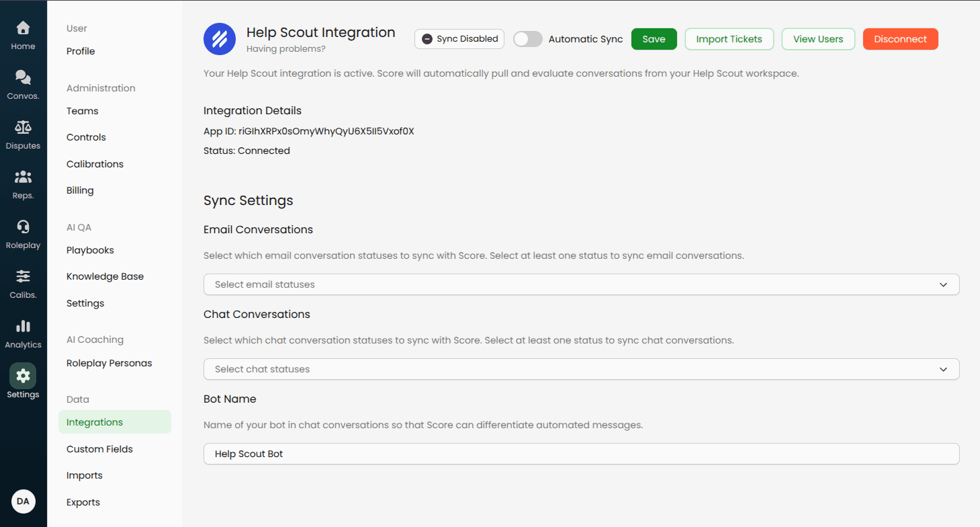980x527 pixels.
Task: Open the Analytics bar chart icon
Action: pos(23,326)
